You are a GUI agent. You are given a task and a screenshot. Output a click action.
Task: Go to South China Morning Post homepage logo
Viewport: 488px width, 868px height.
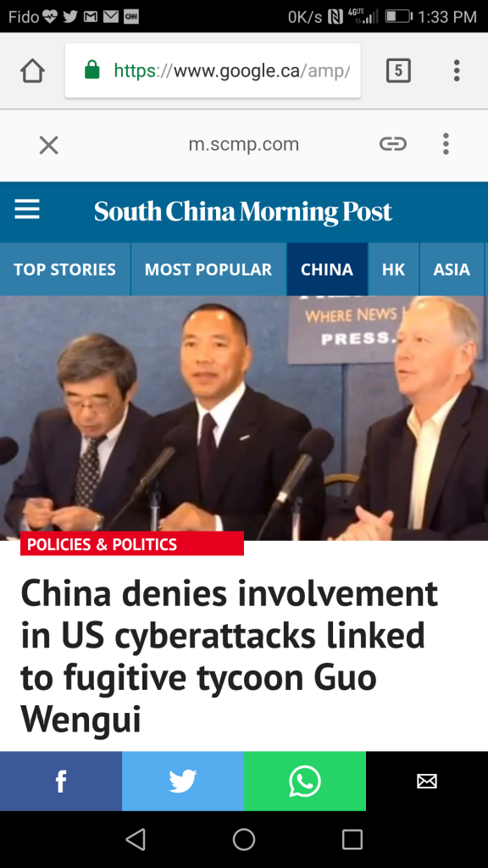pos(243,212)
